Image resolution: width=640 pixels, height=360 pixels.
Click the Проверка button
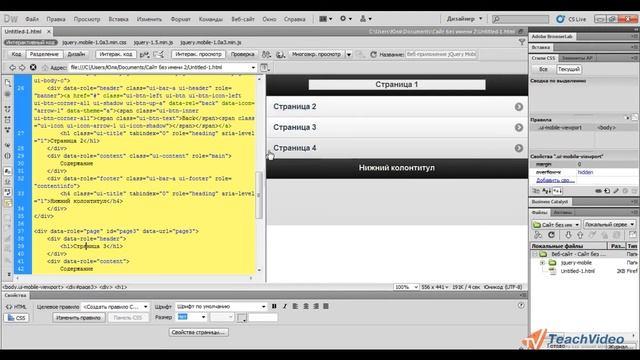point(242,54)
